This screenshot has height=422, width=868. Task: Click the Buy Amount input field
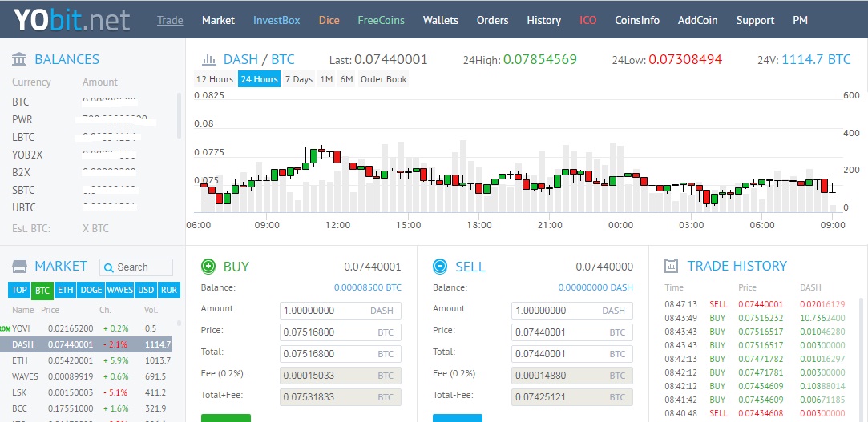(340, 311)
